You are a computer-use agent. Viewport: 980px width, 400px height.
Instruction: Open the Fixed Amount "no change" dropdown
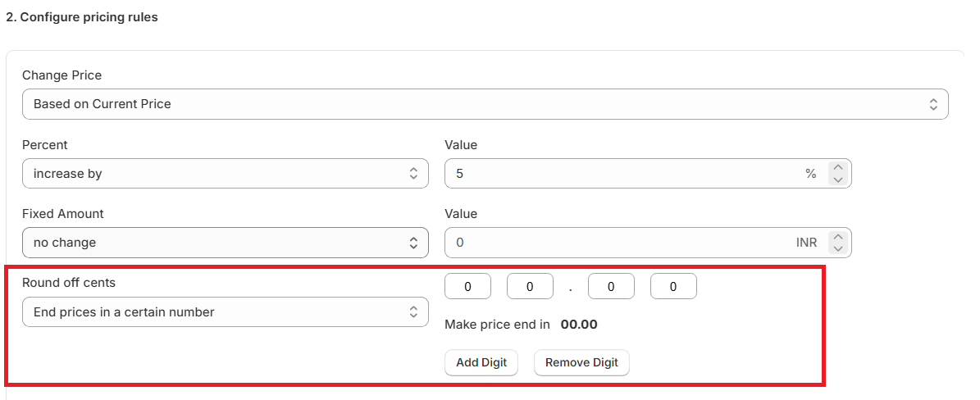pyautogui.click(x=225, y=243)
